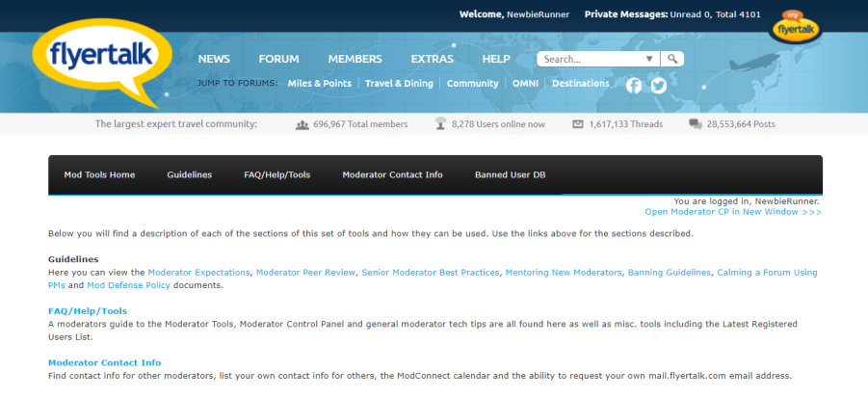Open Moderator CP in New Window
This screenshot has height=398, width=868.
(732, 211)
